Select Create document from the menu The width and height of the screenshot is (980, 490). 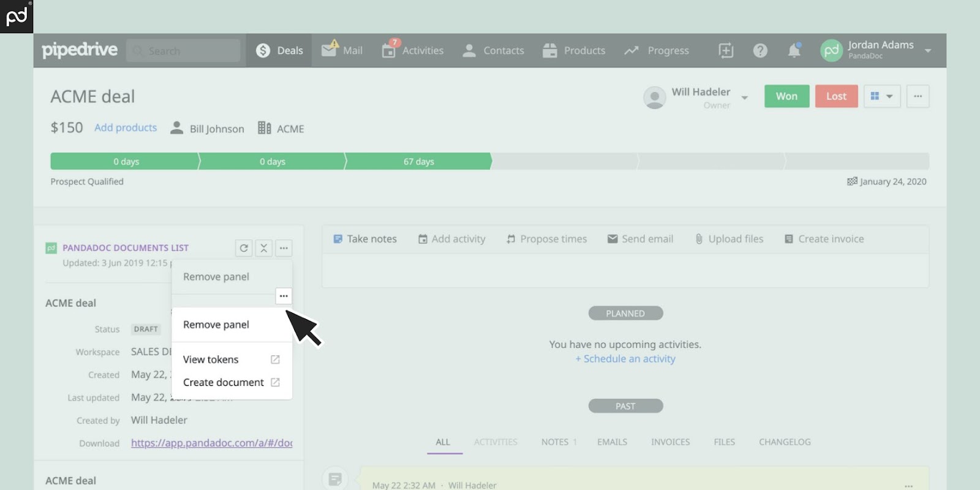tap(224, 382)
